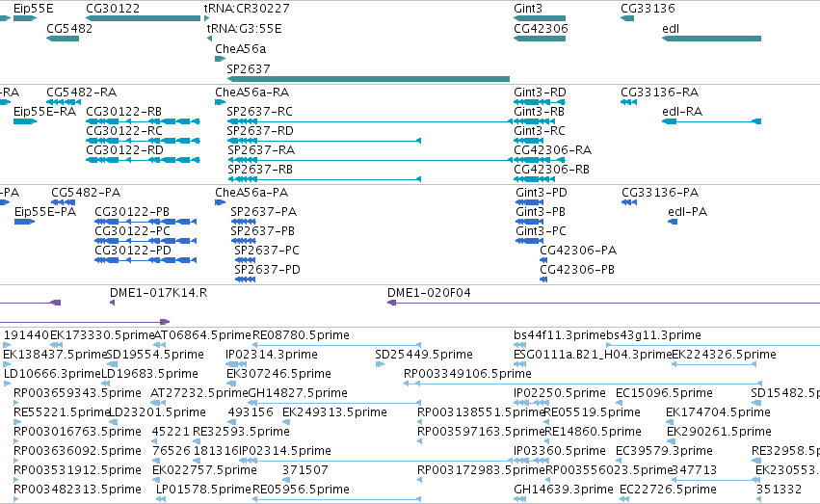Open the CheA56a gene feature

pos(220,59)
